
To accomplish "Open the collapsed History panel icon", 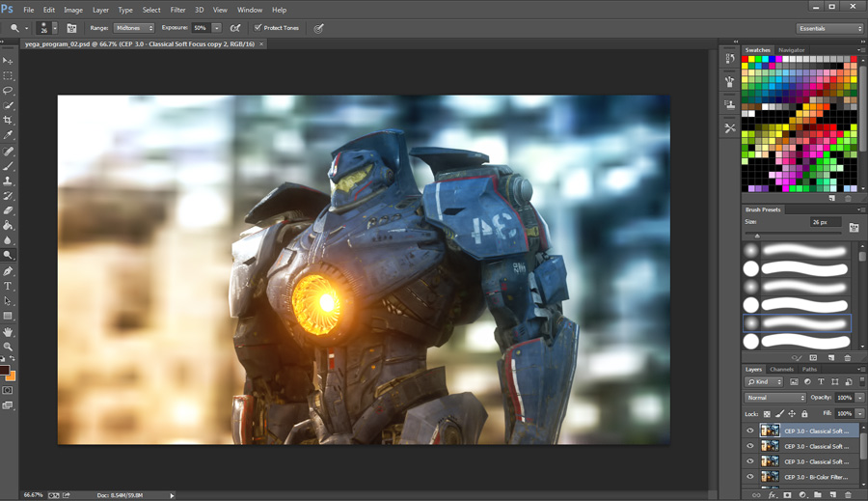I will 730,58.
